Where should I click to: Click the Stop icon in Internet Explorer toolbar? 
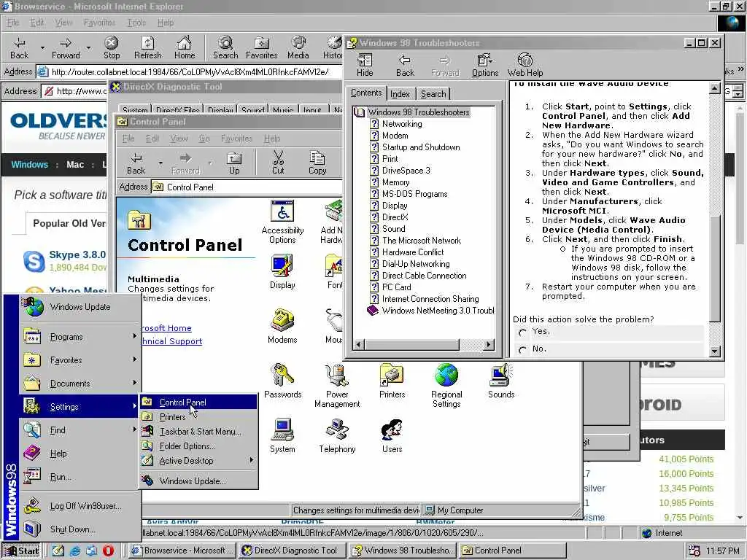[x=112, y=47]
